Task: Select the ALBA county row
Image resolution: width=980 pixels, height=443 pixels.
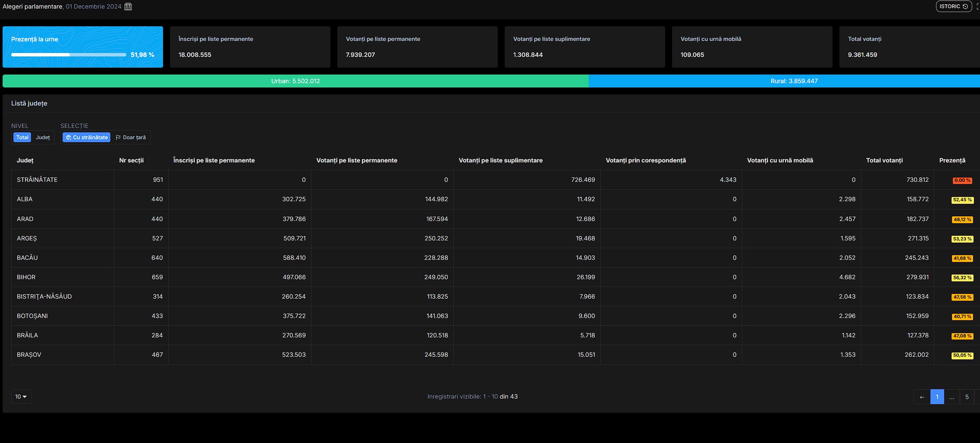Action: 495,199
